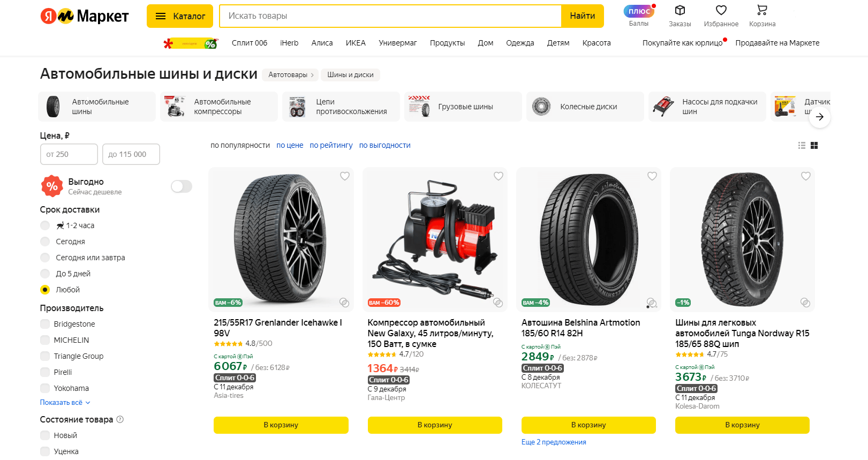Viewport: 868px width, 460px height.
Task: Enable the Выгодно discount toggle
Action: (x=181, y=186)
